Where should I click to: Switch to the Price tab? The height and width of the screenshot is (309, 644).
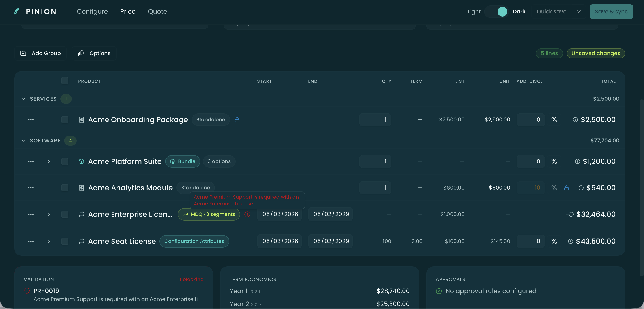pos(128,11)
